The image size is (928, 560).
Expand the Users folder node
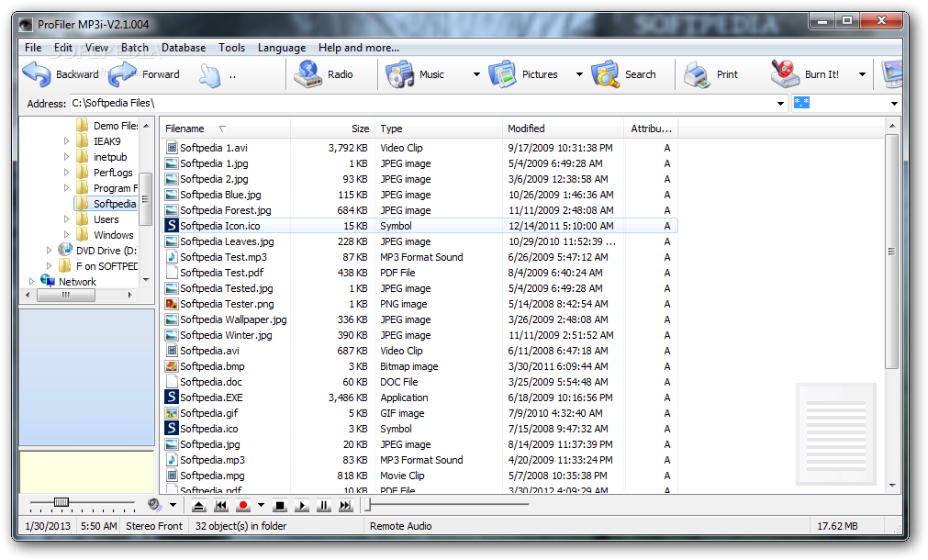66,219
